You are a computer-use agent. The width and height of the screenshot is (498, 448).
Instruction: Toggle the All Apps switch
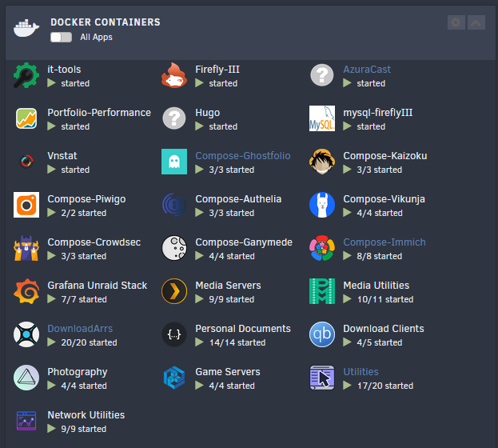pos(61,38)
